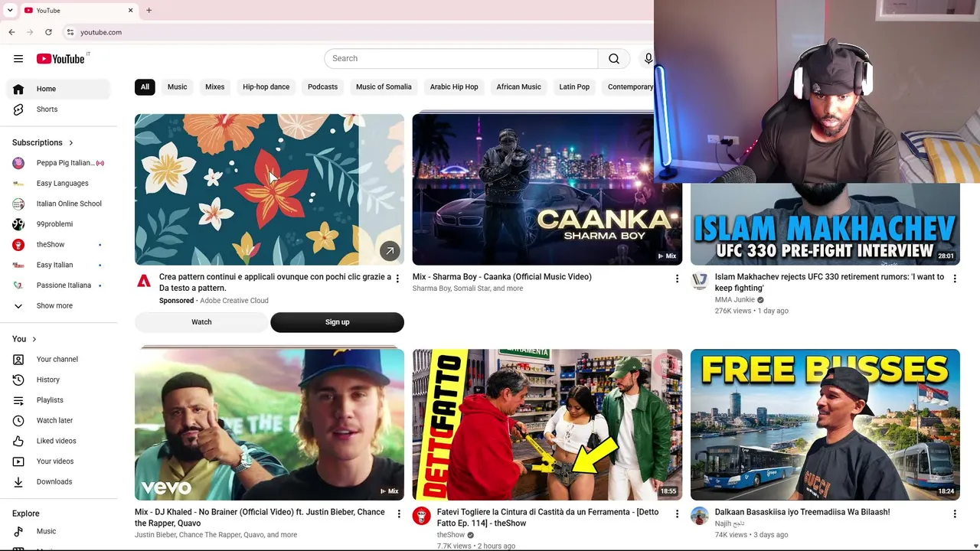This screenshot has width=980, height=551.
Task: Close the YouTube browser tab
Action: pos(130,11)
